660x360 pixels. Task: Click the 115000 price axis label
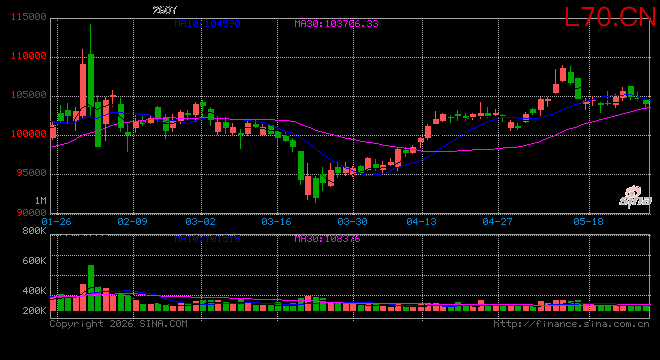click(x=29, y=17)
